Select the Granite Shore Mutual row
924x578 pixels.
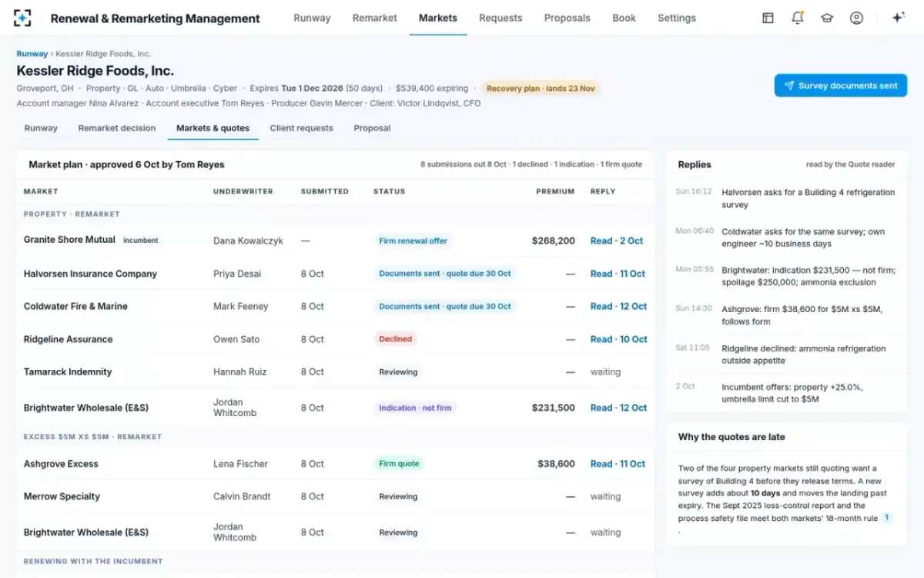335,240
